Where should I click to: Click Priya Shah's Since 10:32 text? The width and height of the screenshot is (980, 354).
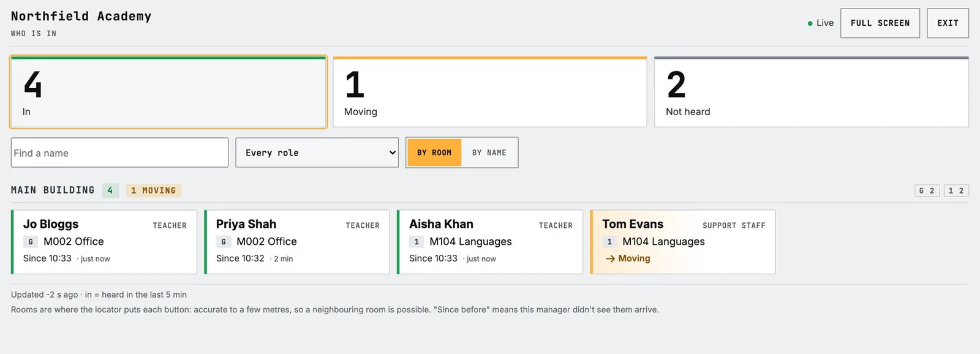pos(240,258)
